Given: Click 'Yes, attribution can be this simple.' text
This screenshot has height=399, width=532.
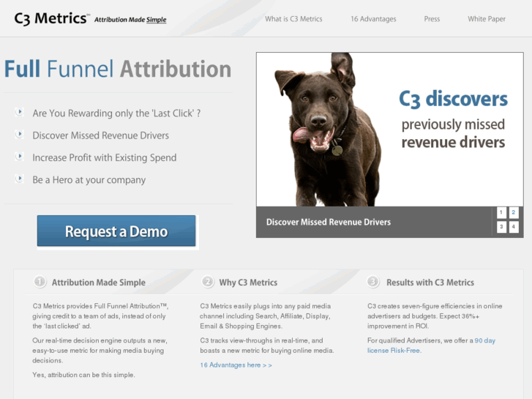Looking at the screenshot, I should click(84, 375).
